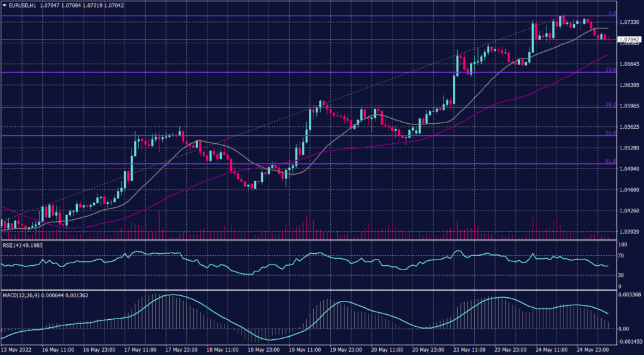
Task: Select the 38.2 Fibonacci retracement label
Action: point(610,105)
